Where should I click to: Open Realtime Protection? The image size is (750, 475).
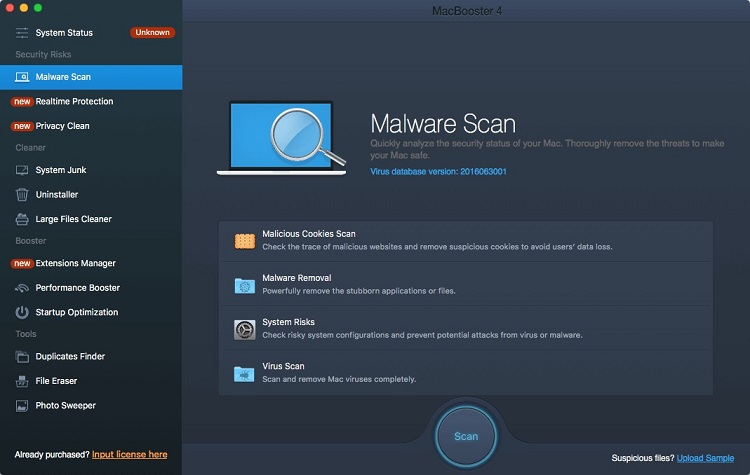tap(91, 101)
